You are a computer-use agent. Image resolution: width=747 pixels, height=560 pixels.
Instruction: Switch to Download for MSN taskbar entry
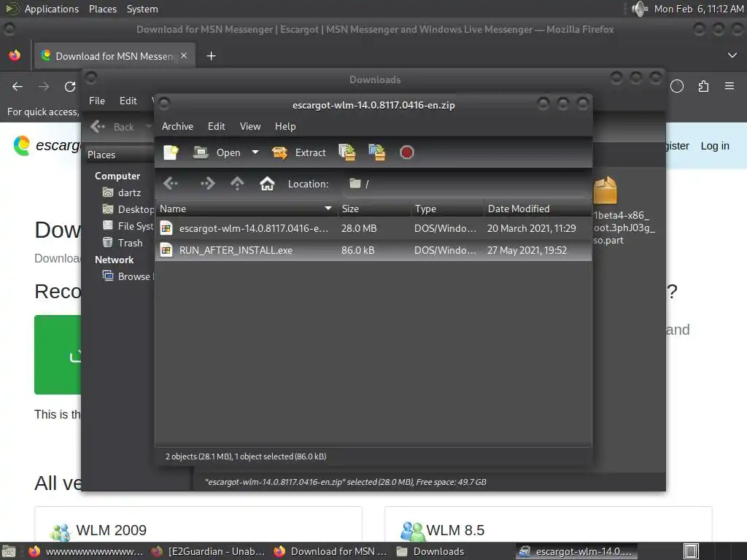pyautogui.click(x=330, y=551)
